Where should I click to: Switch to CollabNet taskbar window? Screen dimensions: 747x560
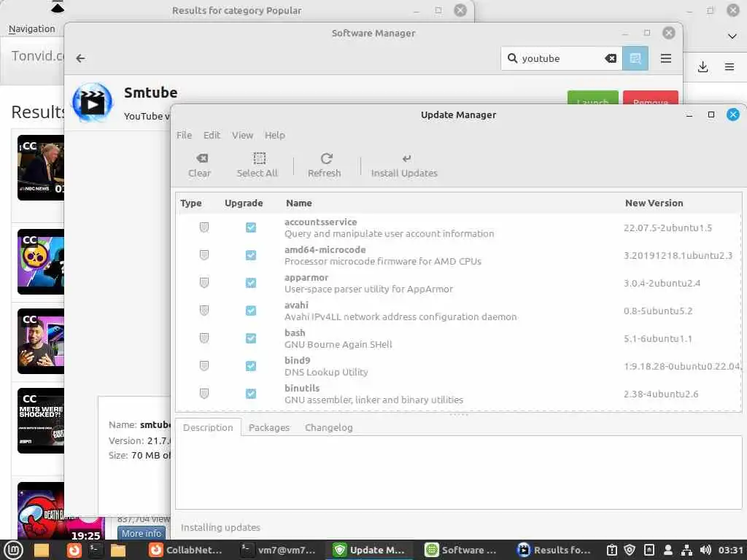(186, 550)
